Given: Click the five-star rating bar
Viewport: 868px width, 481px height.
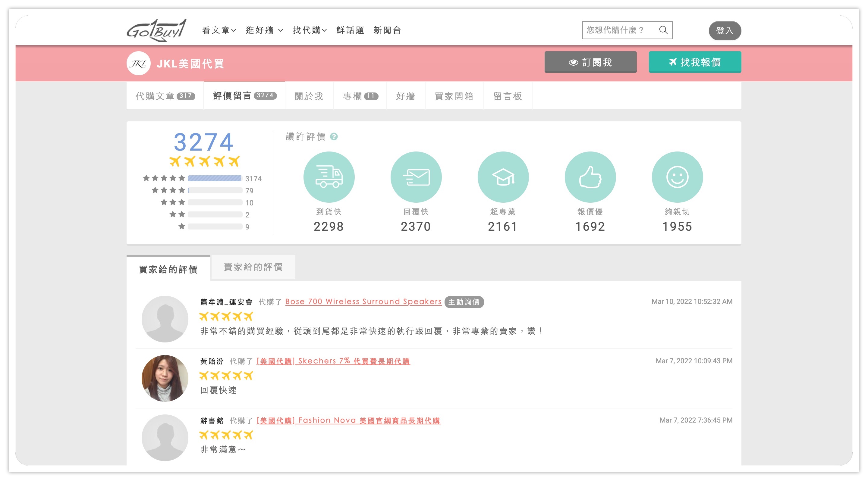Looking at the screenshot, I should point(215,178).
